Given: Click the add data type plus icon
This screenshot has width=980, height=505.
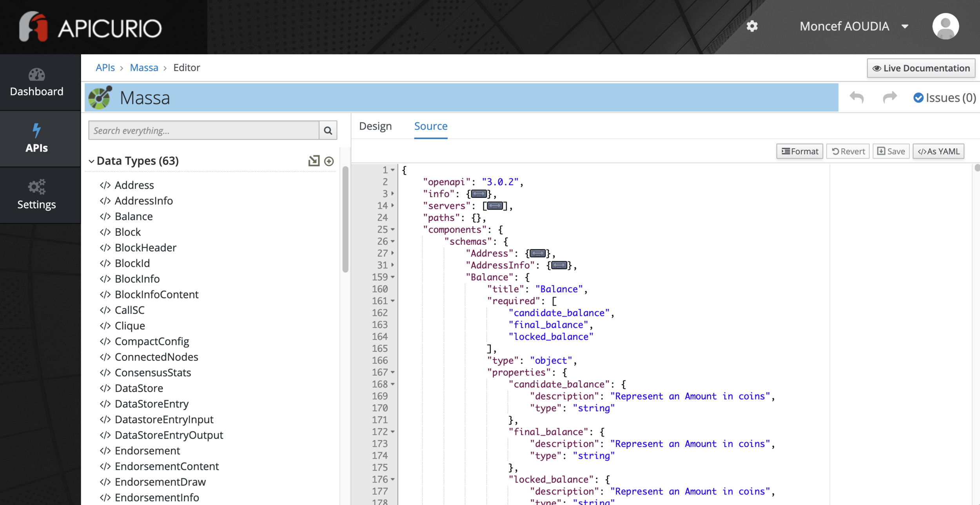Looking at the screenshot, I should coord(329,161).
